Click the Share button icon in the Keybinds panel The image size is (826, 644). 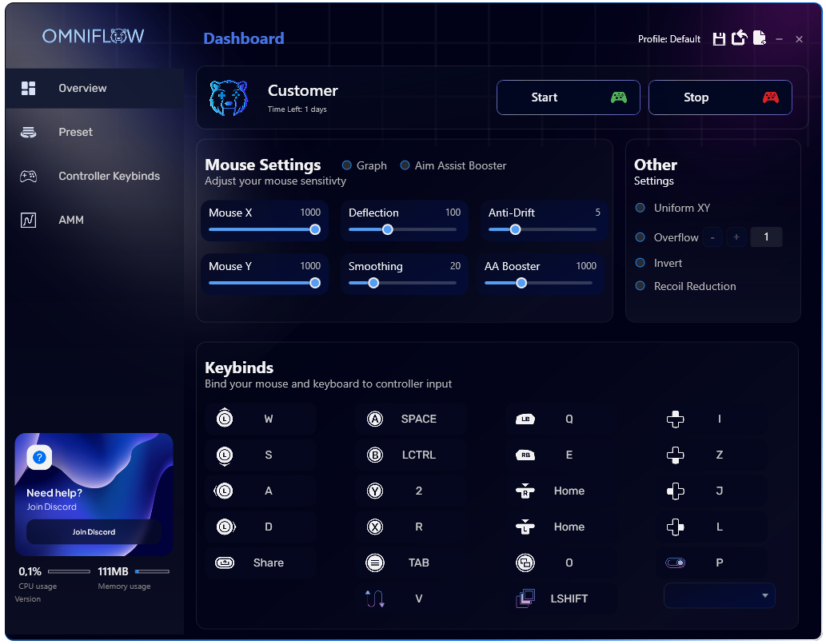tap(225, 563)
